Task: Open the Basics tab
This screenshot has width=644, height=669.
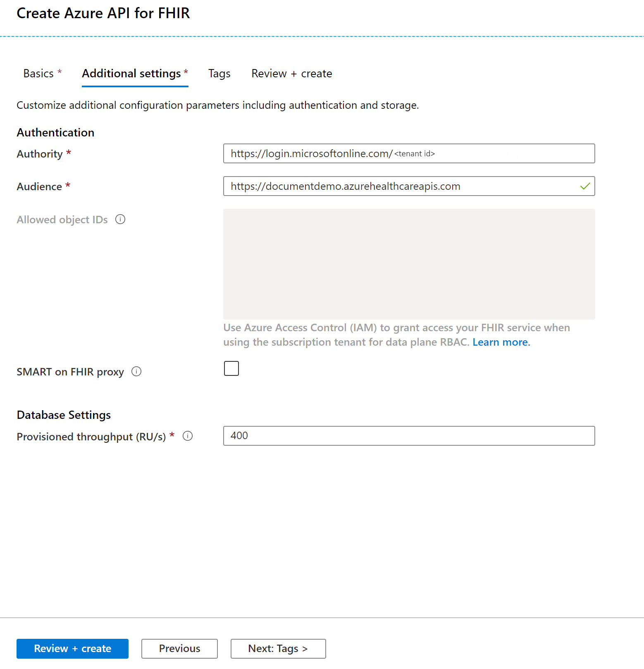Action: coord(38,74)
